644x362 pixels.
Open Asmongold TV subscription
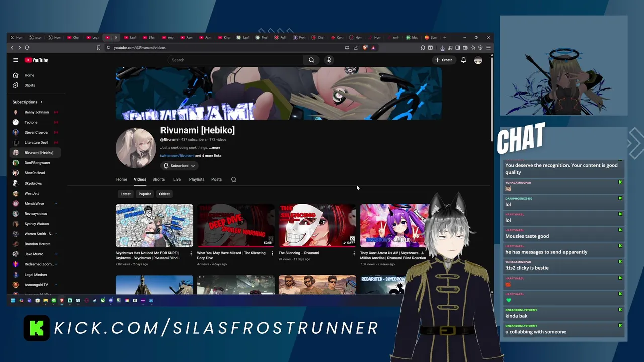(36, 285)
